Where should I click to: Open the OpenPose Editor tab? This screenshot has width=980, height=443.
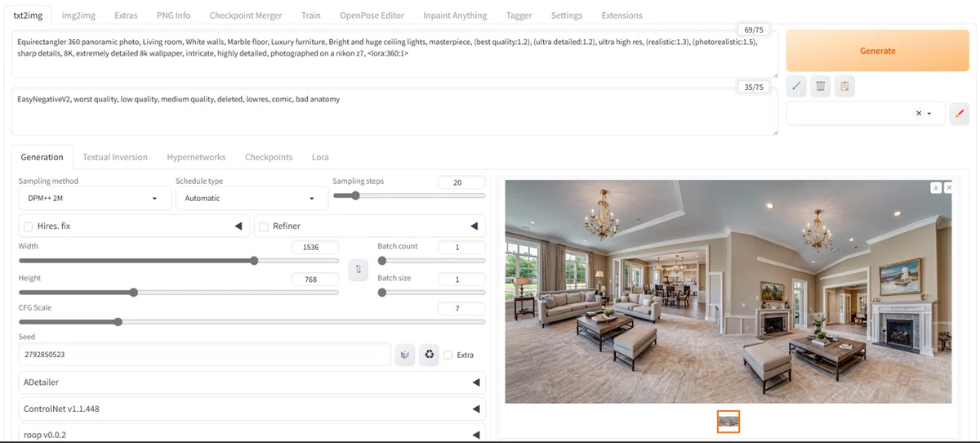(372, 16)
